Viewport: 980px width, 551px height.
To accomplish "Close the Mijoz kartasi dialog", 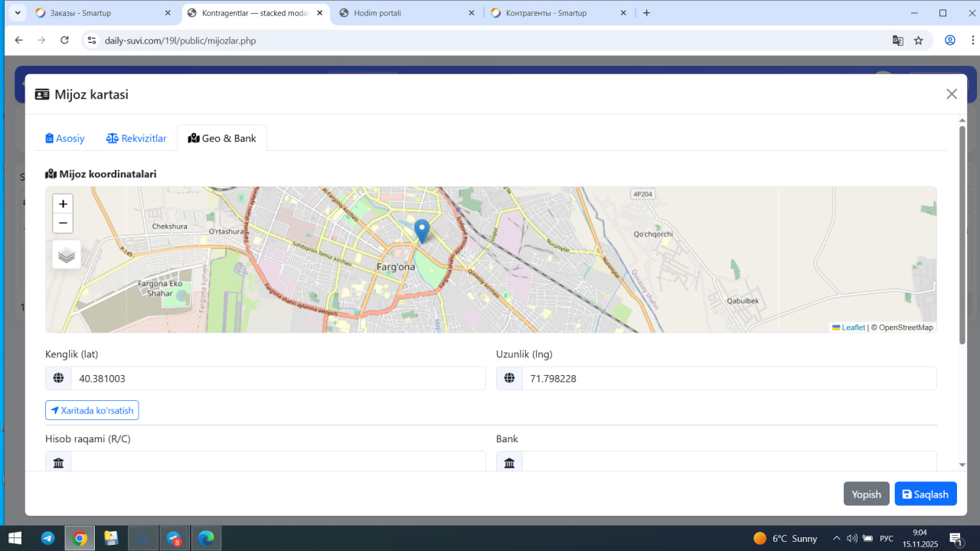I will click(x=952, y=94).
